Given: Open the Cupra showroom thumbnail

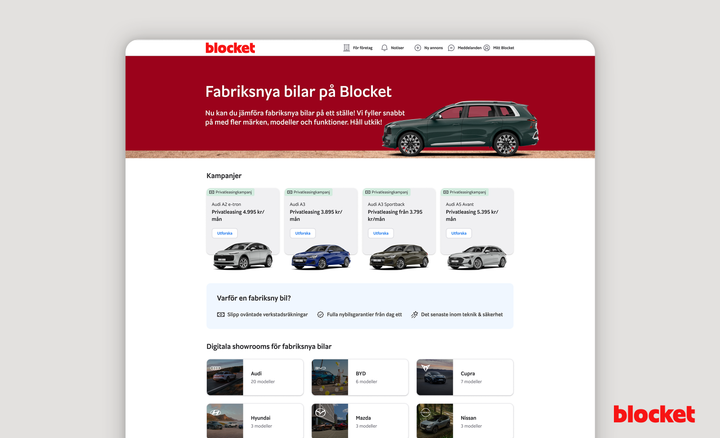Looking at the screenshot, I should pos(435,377).
